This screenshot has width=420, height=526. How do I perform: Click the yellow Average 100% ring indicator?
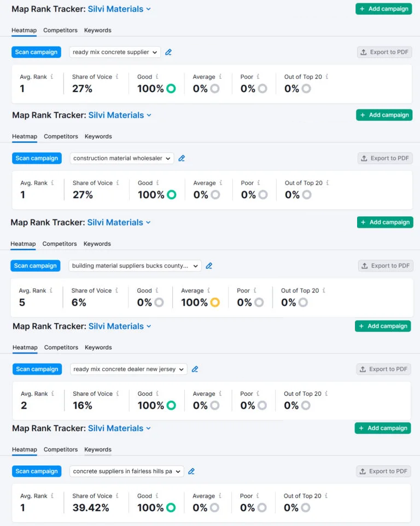click(x=215, y=303)
